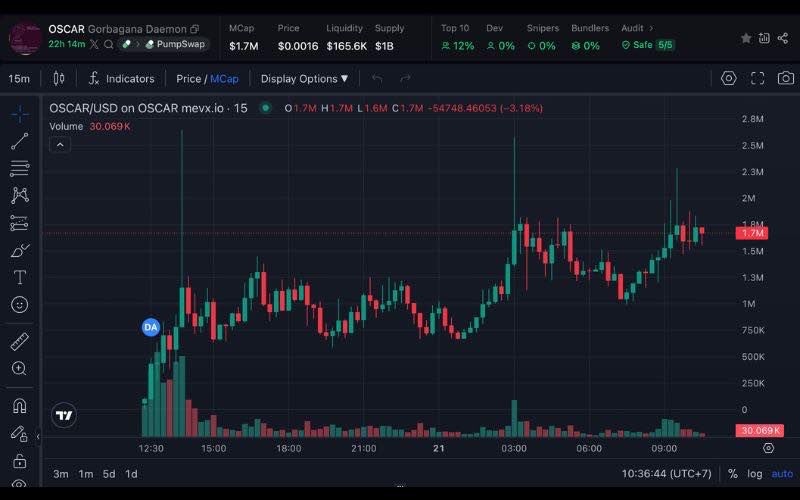Open the 15m timeframe selector
Image resolution: width=800 pixels, height=500 pixels.
19,79
